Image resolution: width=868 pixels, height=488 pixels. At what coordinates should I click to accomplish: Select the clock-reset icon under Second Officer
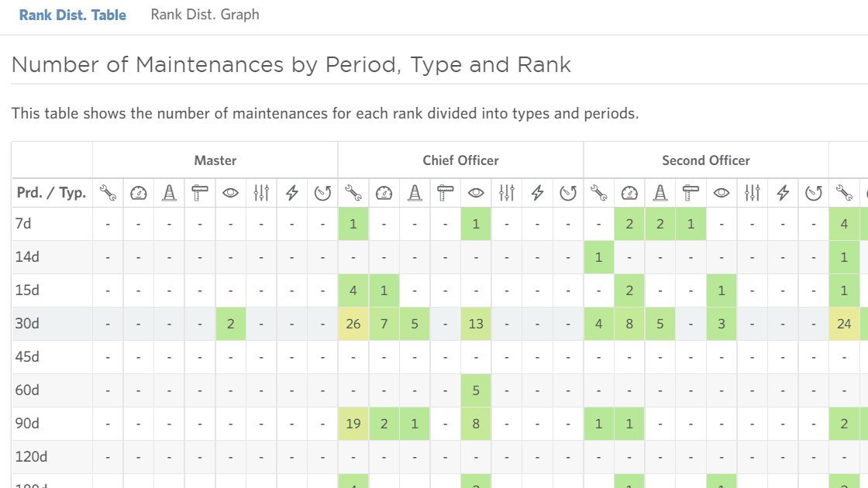click(x=812, y=193)
